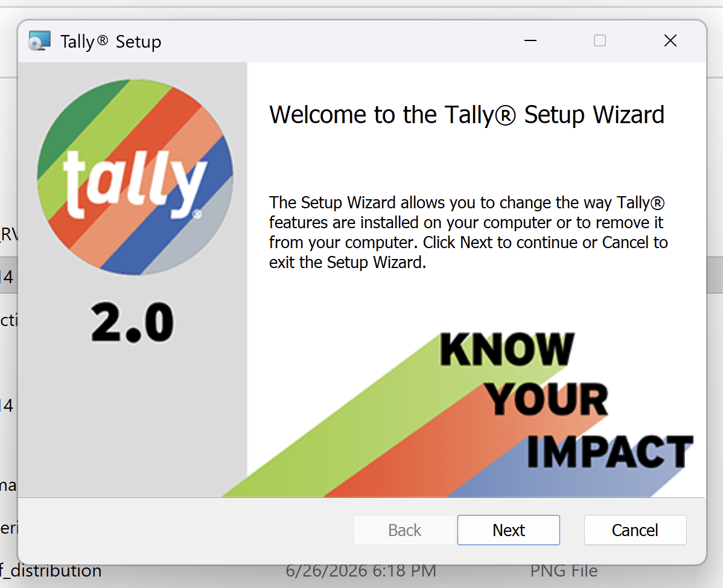Click the Next button
This screenshot has height=588, width=723.
(x=508, y=530)
